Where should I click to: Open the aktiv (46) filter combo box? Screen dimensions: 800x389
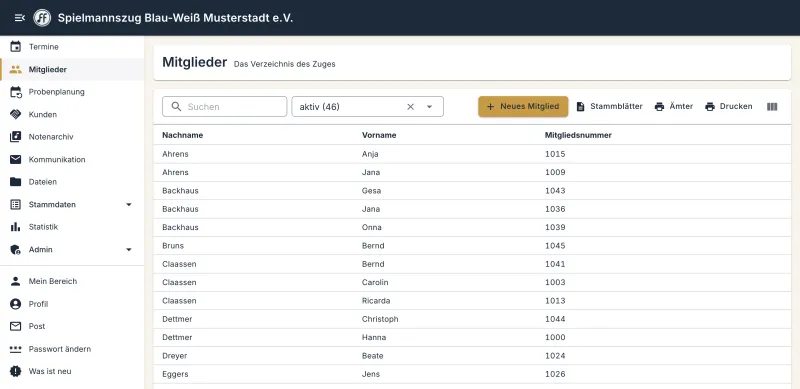367,107
